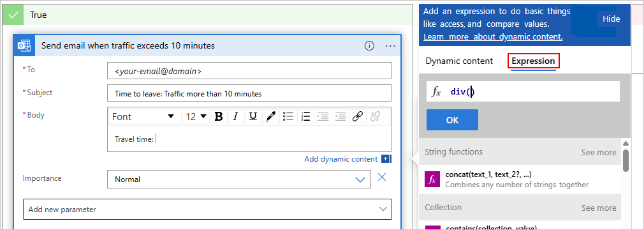This screenshot has height=230, width=644.
Task: Click the OK button
Action: (x=452, y=119)
